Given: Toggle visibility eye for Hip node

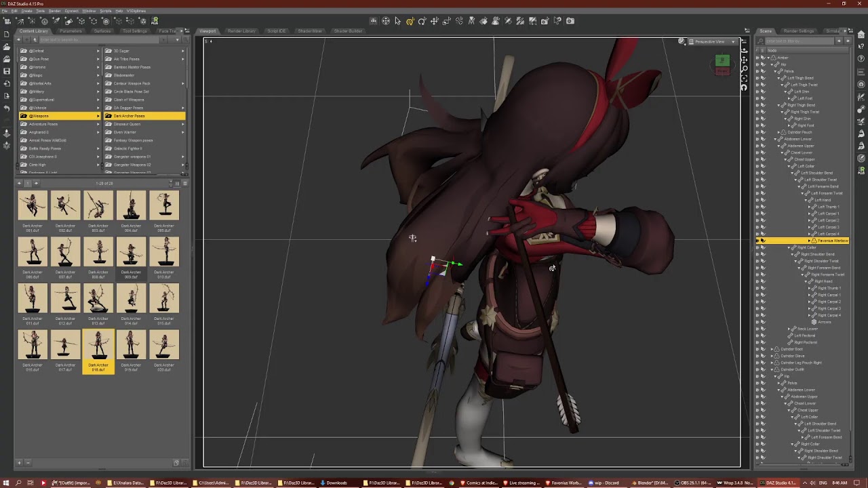Looking at the screenshot, I should (x=758, y=64).
